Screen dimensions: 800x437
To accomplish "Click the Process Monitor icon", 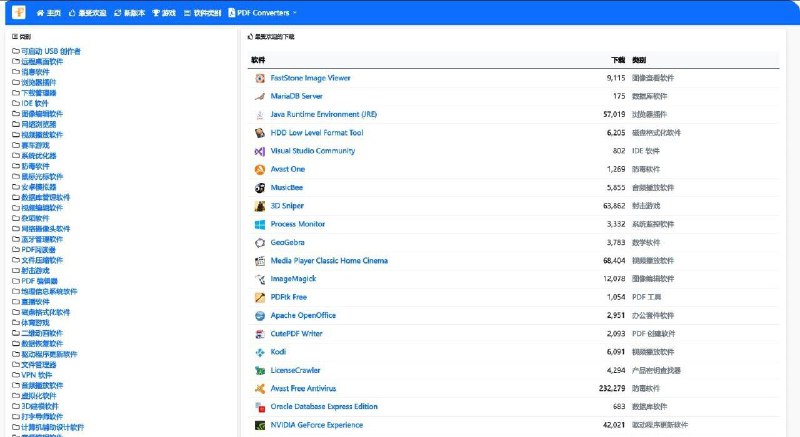I will tap(259, 224).
